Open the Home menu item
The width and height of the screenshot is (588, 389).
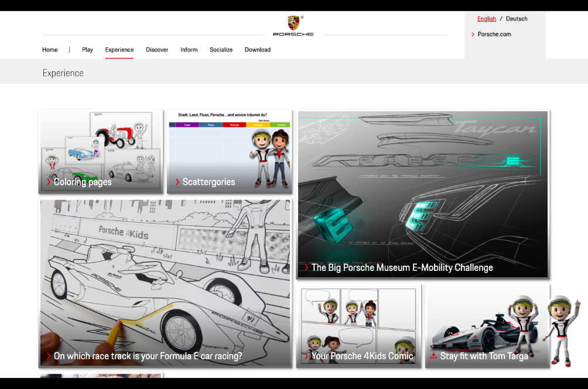pos(50,49)
